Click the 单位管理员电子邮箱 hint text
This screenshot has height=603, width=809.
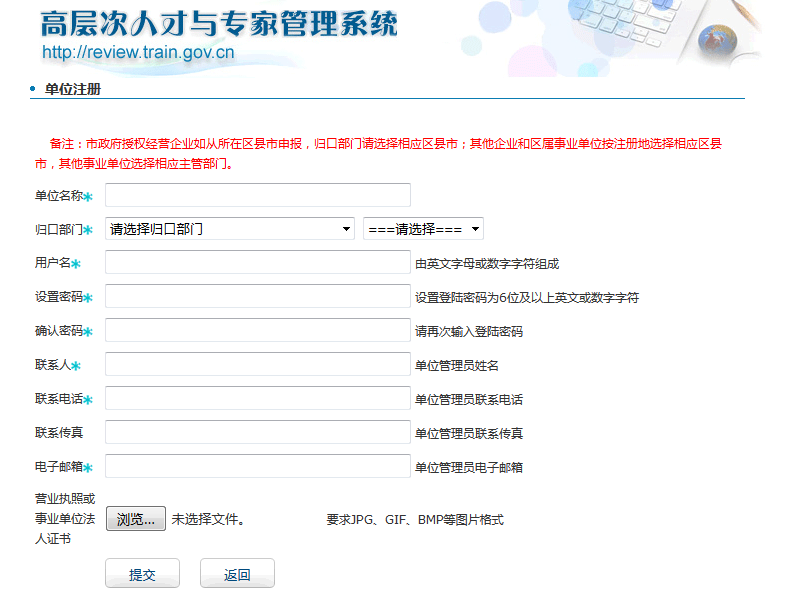pyautogui.click(x=469, y=468)
